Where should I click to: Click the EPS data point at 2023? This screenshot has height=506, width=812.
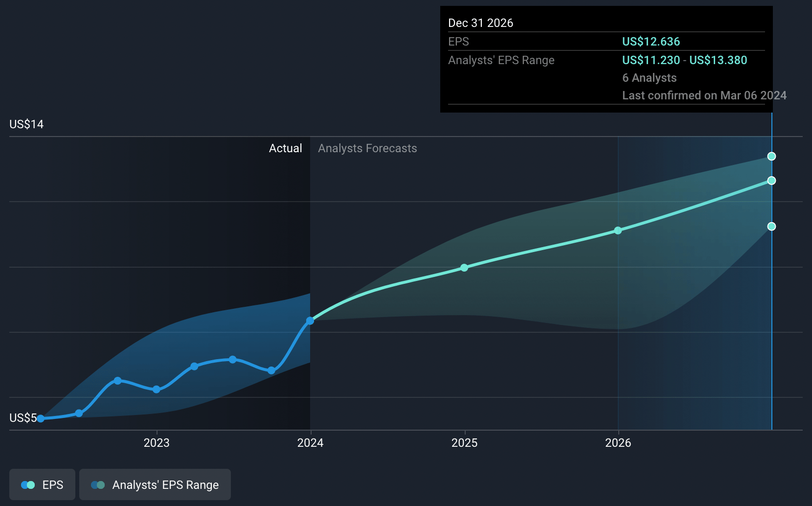(x=157, y=390)
